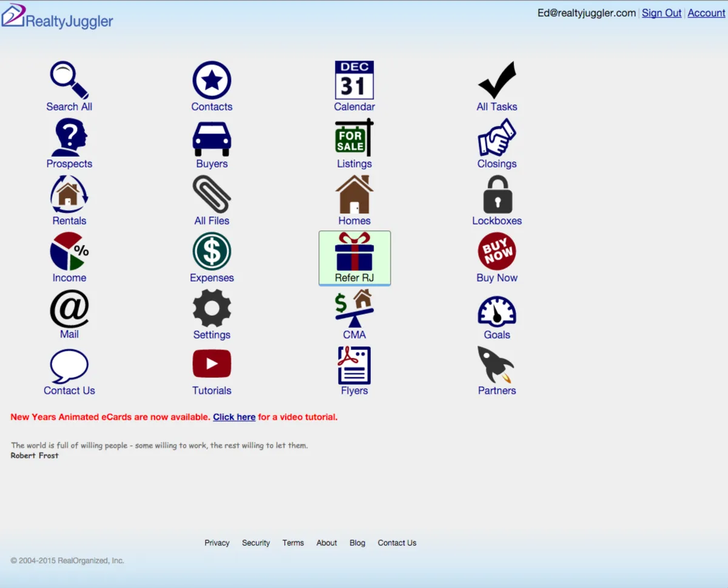The width and height of the screenshot is (728, 588).
Task: Open the CMA balance scale icon
Action: (x=354, y=308)
